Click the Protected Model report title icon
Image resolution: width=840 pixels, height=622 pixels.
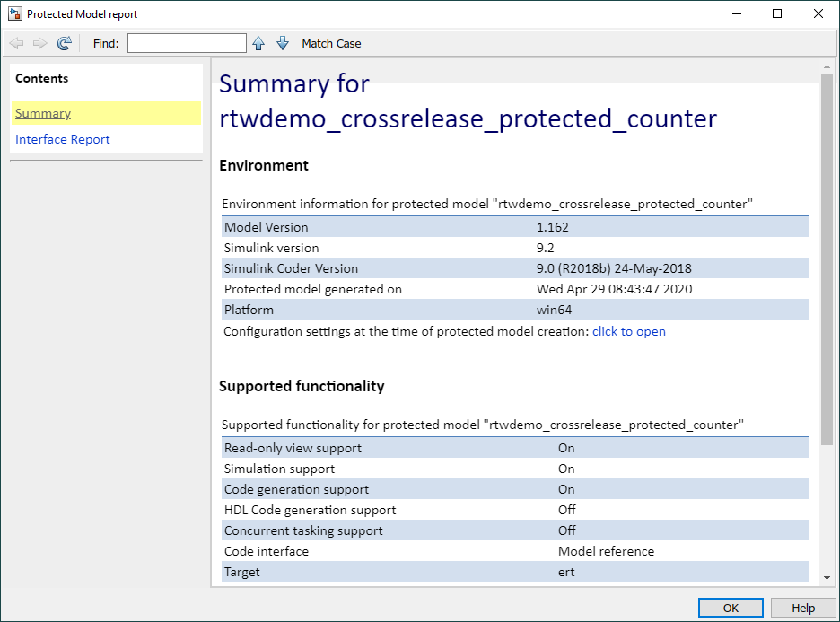coord(15,14)
